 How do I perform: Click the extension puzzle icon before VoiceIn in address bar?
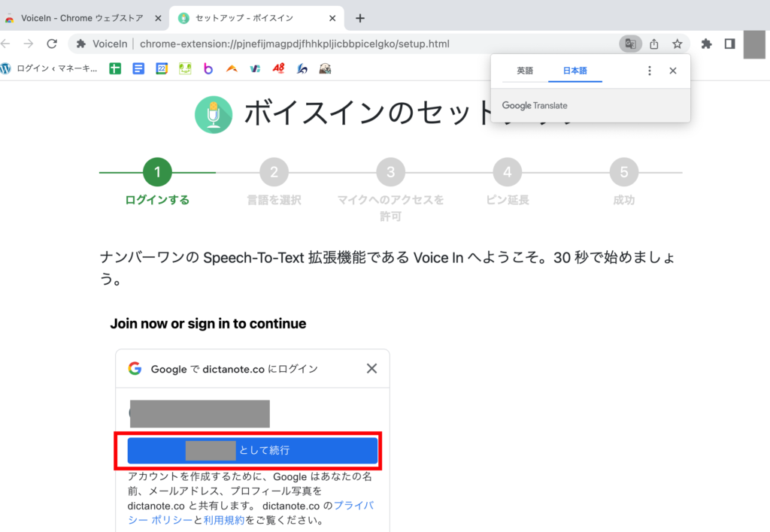point(81,44)
